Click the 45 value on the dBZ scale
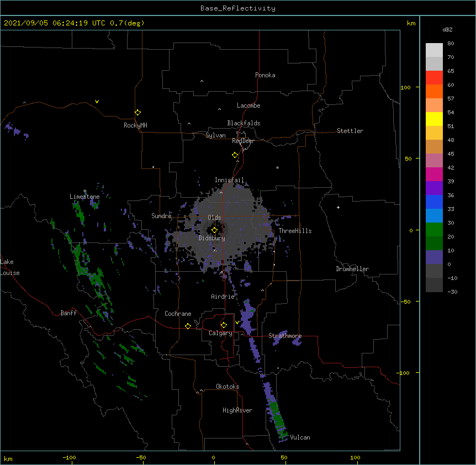476x465 pixels. [451, 154]
